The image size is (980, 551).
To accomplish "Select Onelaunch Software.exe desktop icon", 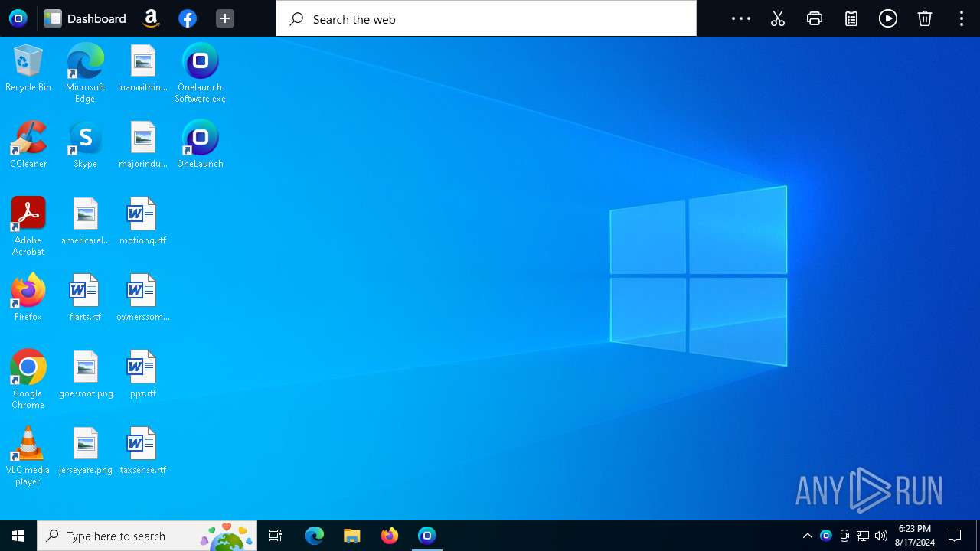I will [x=201, y=73].
